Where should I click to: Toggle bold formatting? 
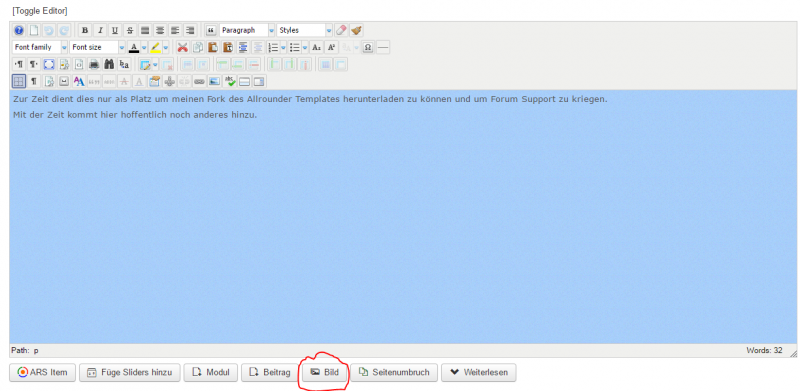pyautogui.click(x=85, y=30)
